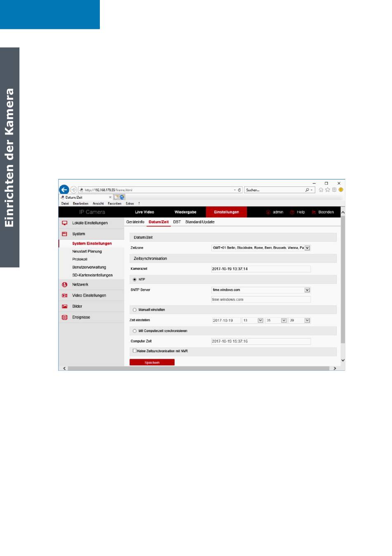Click the Bilder picture icon

[64, 306]
